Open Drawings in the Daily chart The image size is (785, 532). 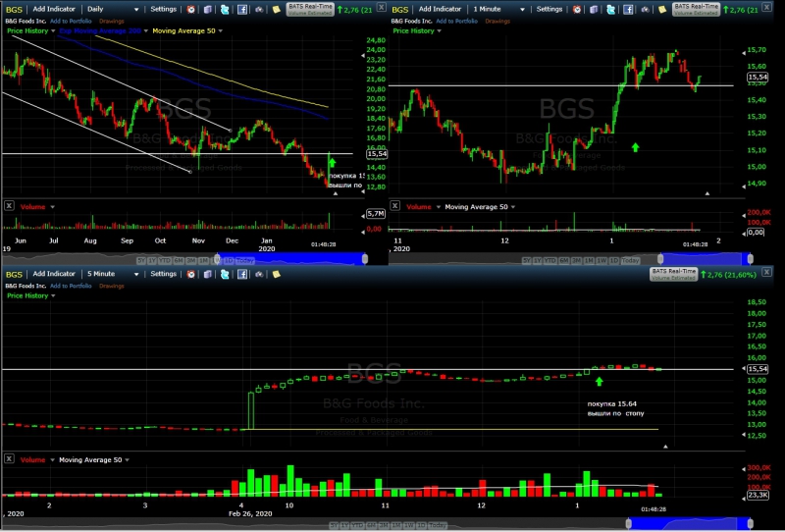111,22
